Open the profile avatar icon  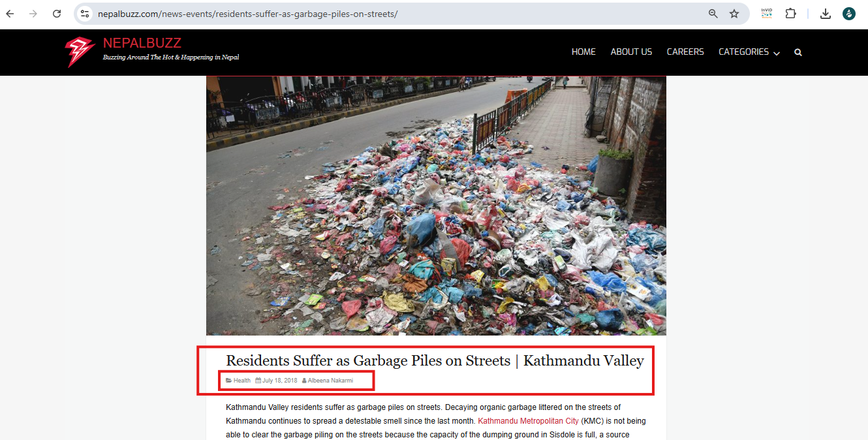[848, 14]
